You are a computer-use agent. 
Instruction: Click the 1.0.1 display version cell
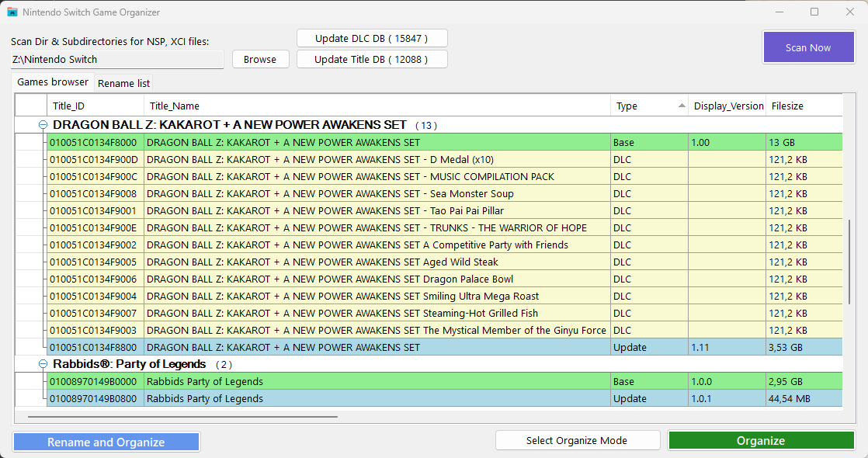[x=727, y=399]
